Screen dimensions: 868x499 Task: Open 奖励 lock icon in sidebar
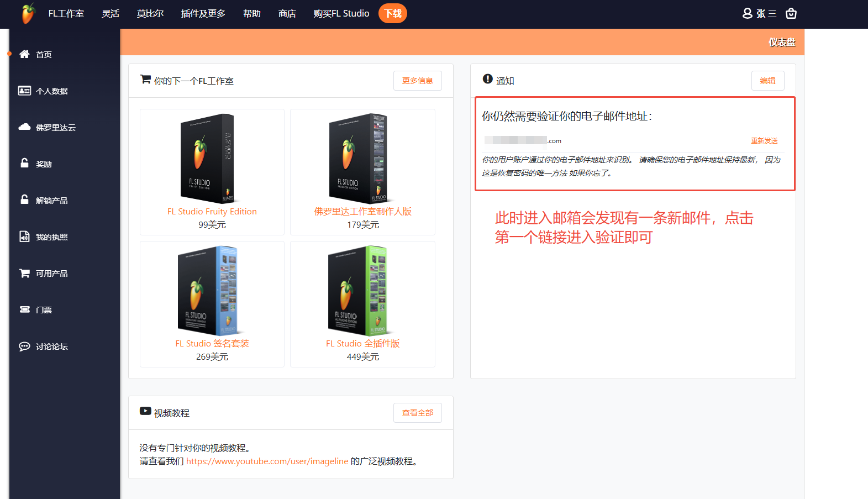[x=24, y=164]
